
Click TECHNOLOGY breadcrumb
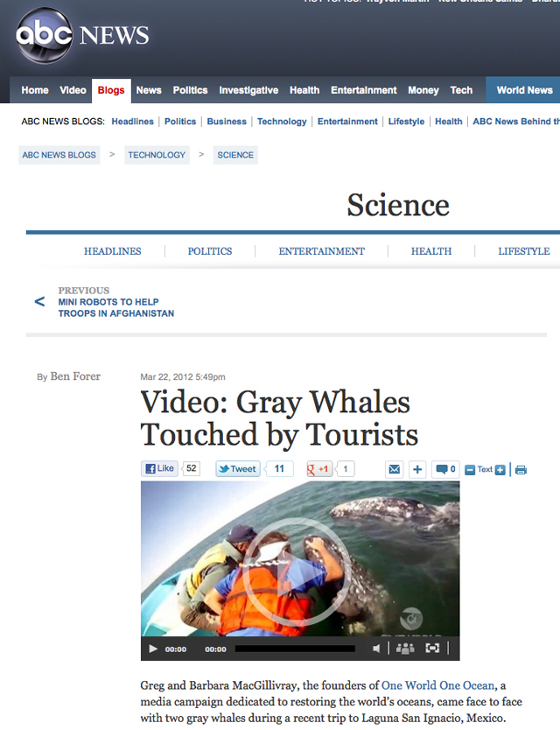coord(157,155)
